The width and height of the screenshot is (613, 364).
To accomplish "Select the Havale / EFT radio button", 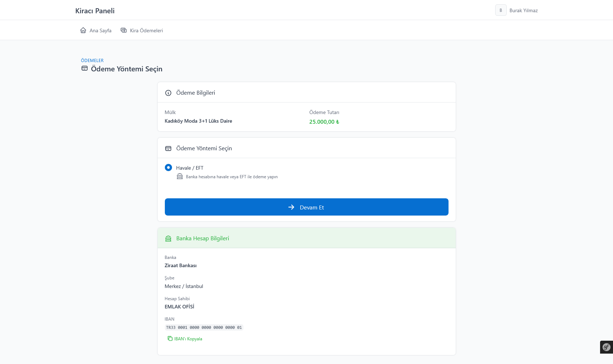I will click(x=168, y=167).
